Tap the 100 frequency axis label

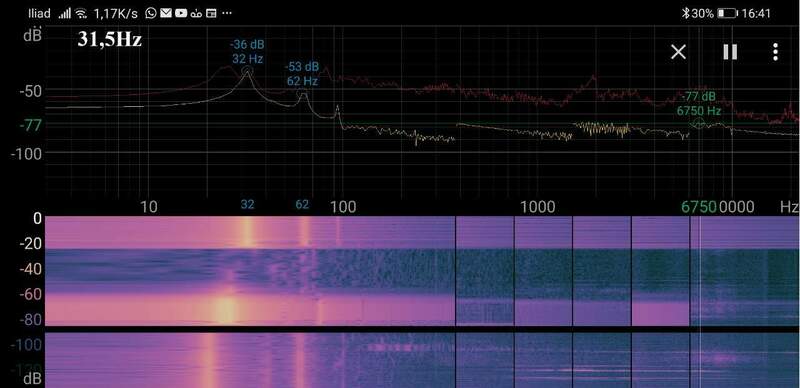[x=343, y=207]
